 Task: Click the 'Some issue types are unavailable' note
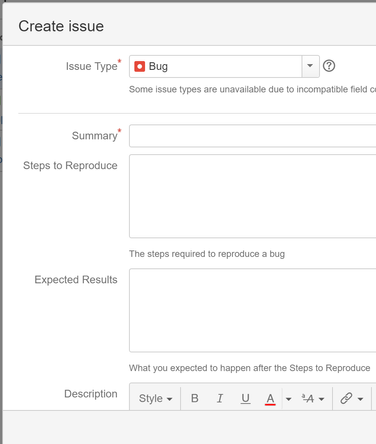[x=252, y=89]
